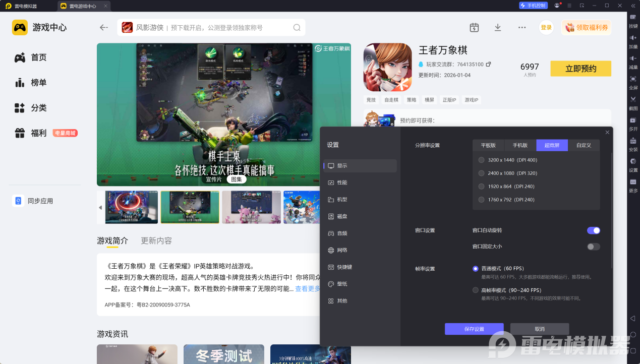The height and width of the screenshot is (364, 640).
Task: Toggle the 窗口自动旋转 switch off
Action: [x=593, y=230]
